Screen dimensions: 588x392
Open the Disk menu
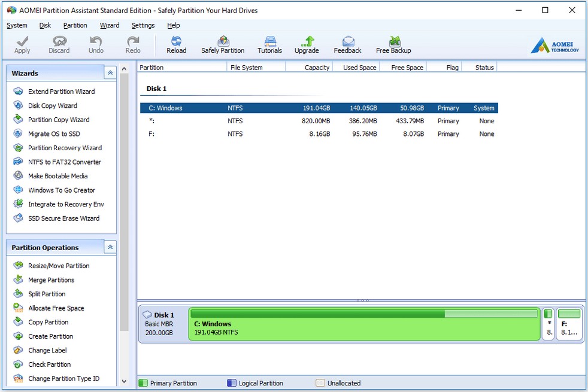pyautogui.click(x=45, y=25)
